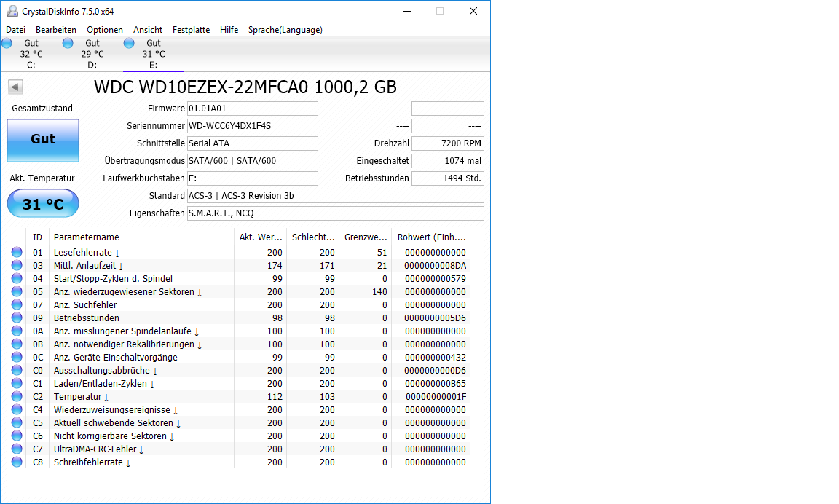The image size is (839, 504).
Task: Click the ID column header
Action: [x=37, y=237]
